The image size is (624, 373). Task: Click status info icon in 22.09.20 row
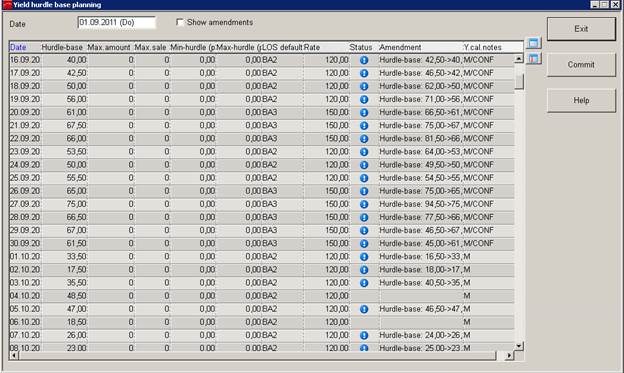pyautogui.click(x=364, y=139)
